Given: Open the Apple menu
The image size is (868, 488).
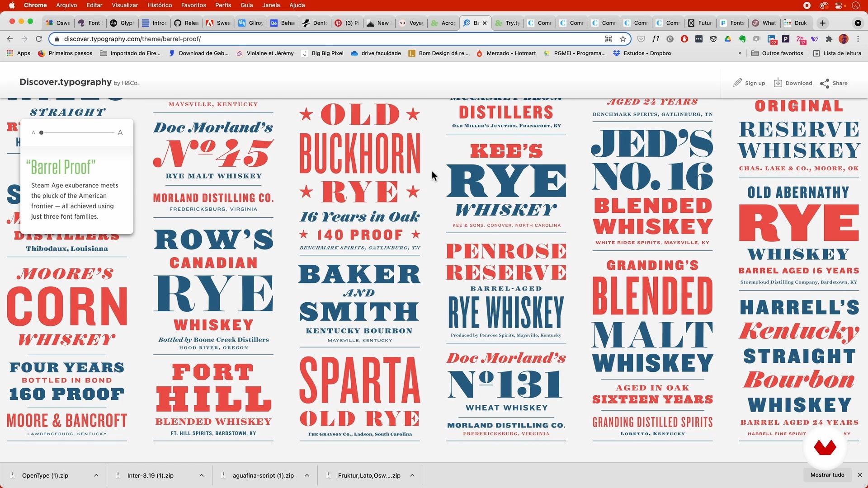Looking at the screenshot, I should (x=12, y=5).
